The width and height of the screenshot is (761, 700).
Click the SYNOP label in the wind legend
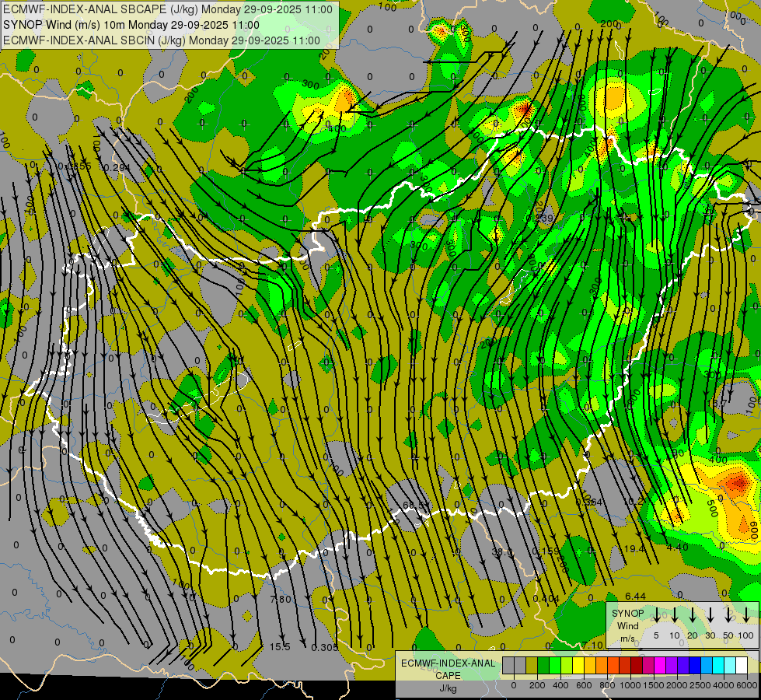pyautogui.click(x=627, y=614)
